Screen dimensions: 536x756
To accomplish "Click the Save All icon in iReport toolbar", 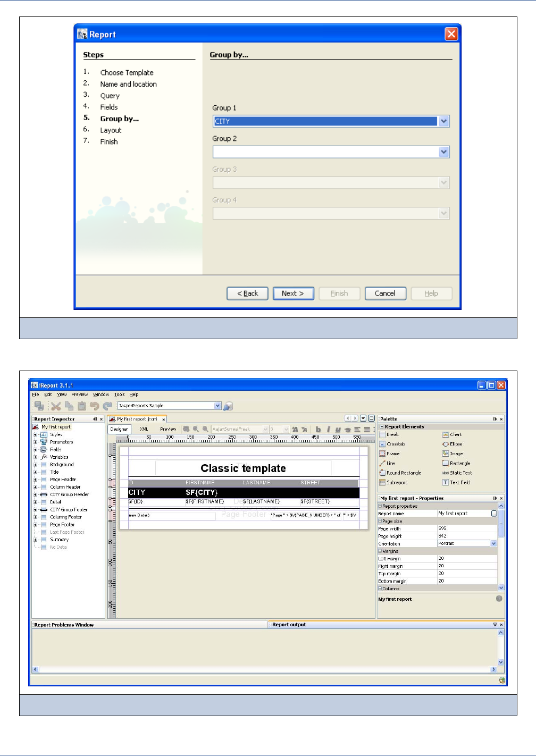I will tap(39, 406).
